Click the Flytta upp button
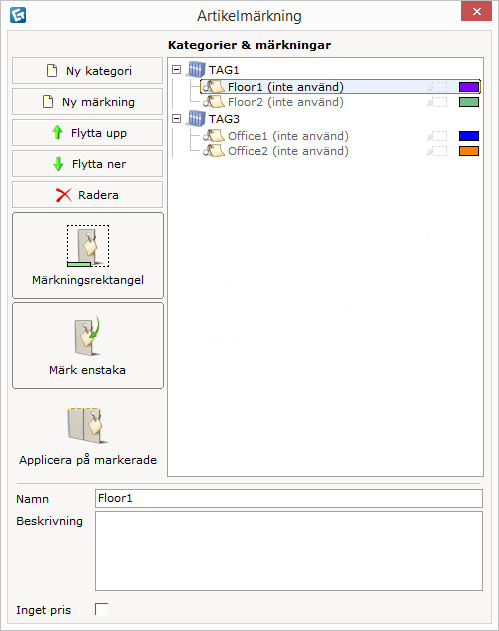Viewport: 499px width, 631px height. [87, 133]
